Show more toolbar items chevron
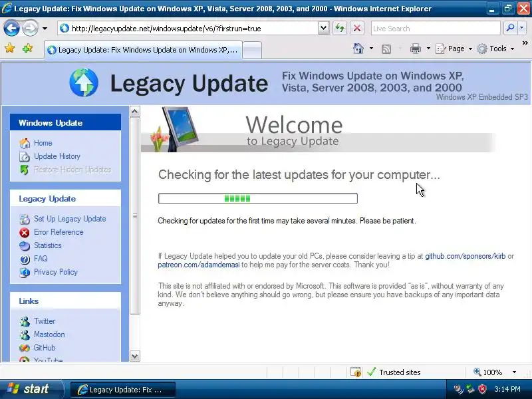Viewport: 532px width, 399px height. [x=525, y=43]
